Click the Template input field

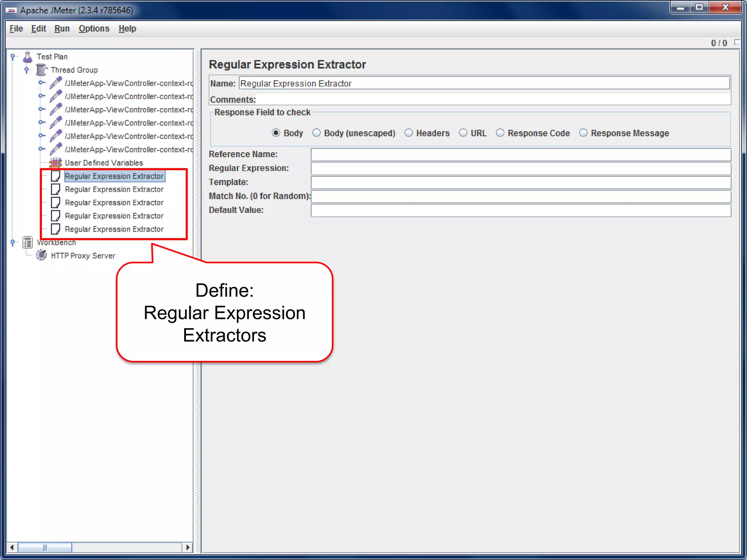(521, 182)
